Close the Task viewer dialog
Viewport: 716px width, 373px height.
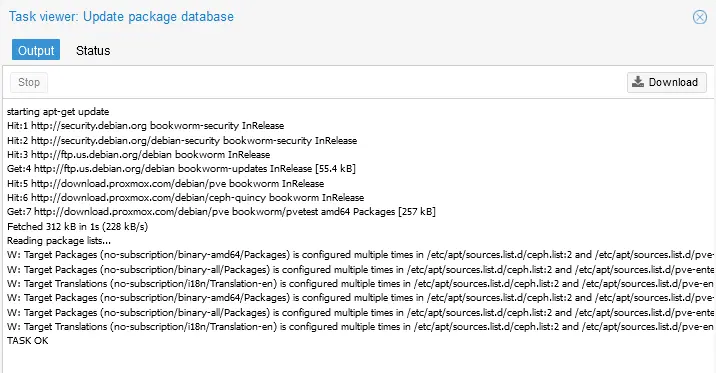coord(700,17)
